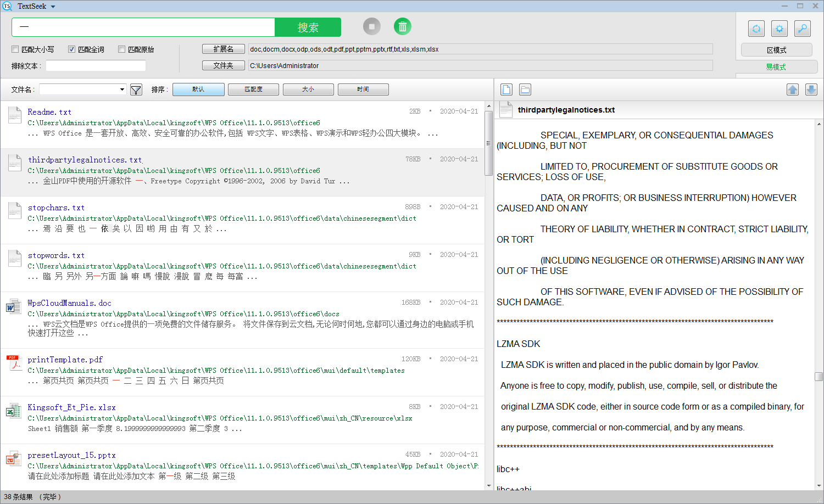Jump to previous match with the up arrow icon

(x=793, y=89)
